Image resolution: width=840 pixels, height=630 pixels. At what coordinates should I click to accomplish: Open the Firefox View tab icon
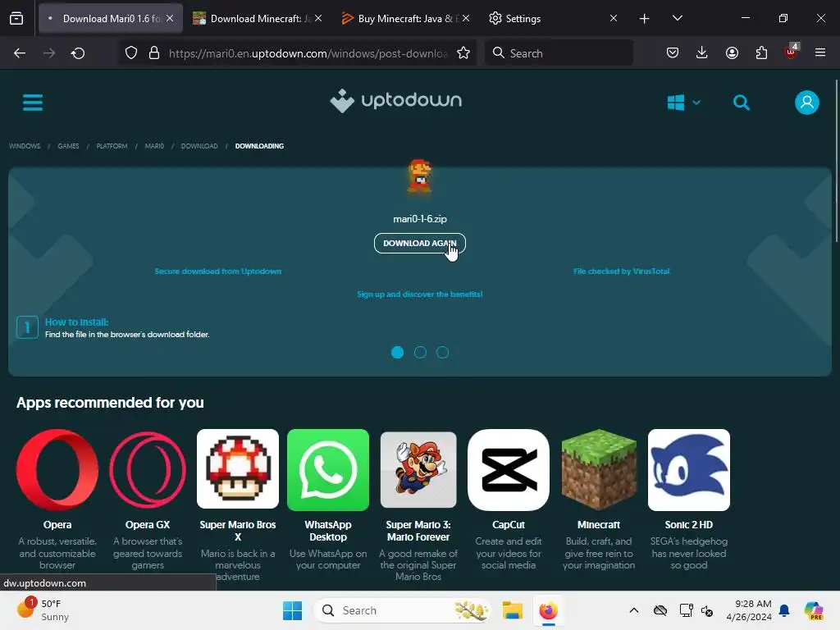16,18
